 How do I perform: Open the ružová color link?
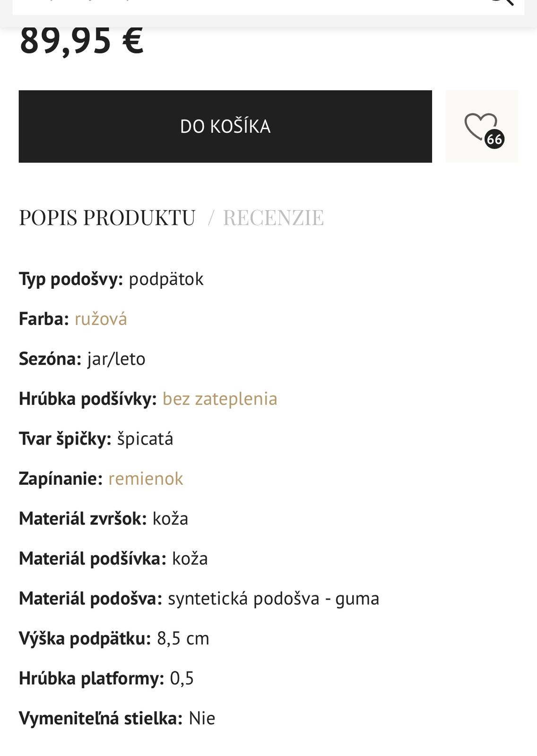(x=101, y=319)
